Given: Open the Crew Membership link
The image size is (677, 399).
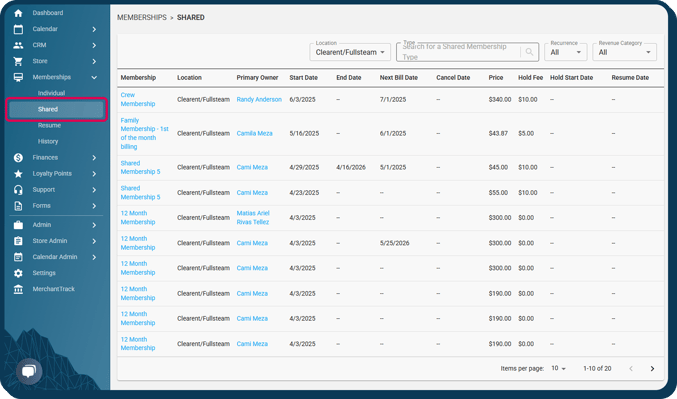Looking at the screenshot, I should click(138, 99).
